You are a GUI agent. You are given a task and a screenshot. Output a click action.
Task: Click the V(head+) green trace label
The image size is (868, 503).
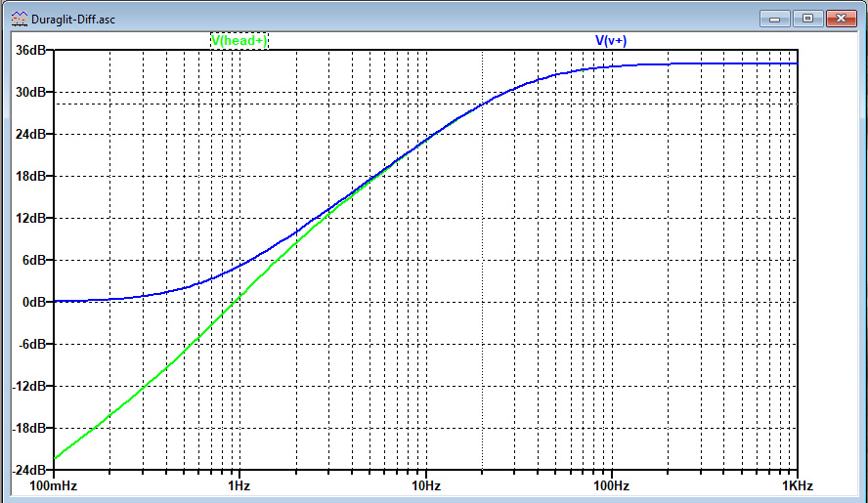[x=239, y=41]
